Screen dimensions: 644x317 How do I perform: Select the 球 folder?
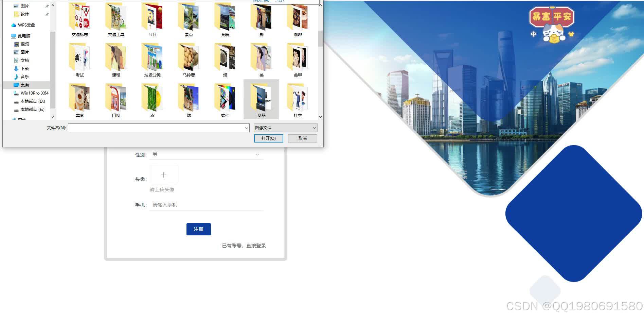point(189,100)
